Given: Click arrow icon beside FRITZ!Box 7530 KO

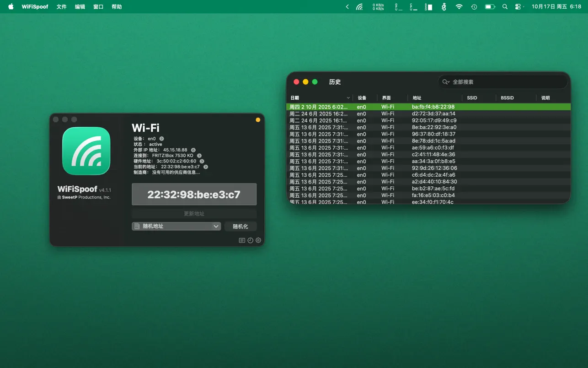Looking at the screenshot, I should [199, 156].
